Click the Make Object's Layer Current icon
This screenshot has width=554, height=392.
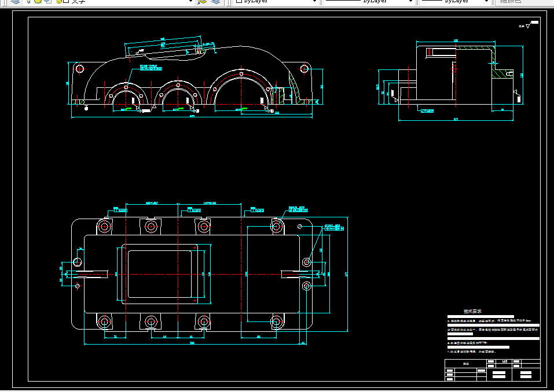[202, 2]
